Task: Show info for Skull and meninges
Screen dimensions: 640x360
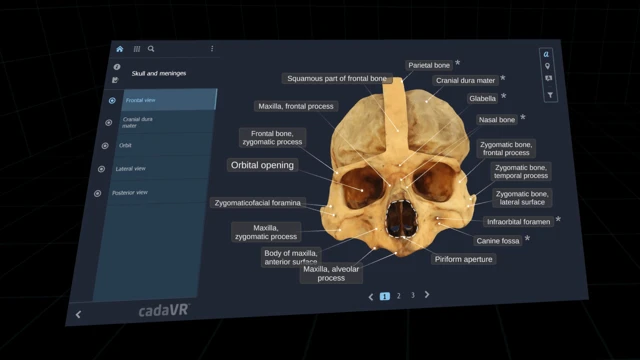Action: click(x=117, y=67)
